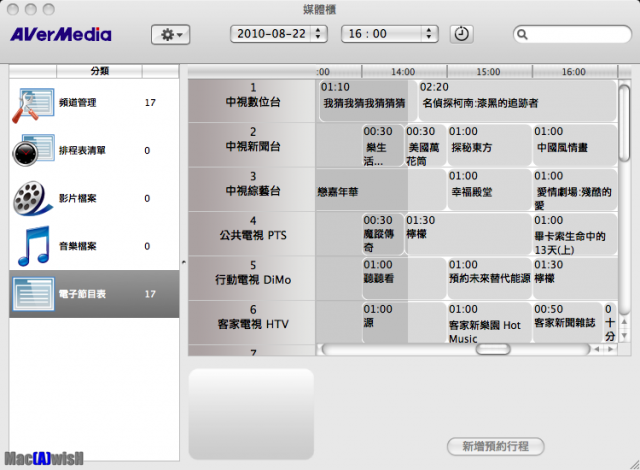Select program 預約未來替代能源
The height and width of the screenshot is (470, 640).
489,279
